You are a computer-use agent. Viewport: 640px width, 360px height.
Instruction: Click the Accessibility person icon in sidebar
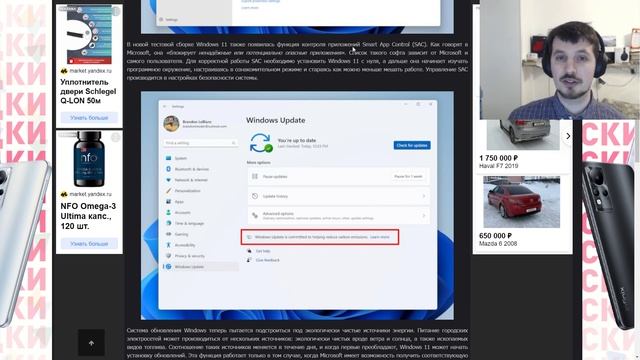169,245
